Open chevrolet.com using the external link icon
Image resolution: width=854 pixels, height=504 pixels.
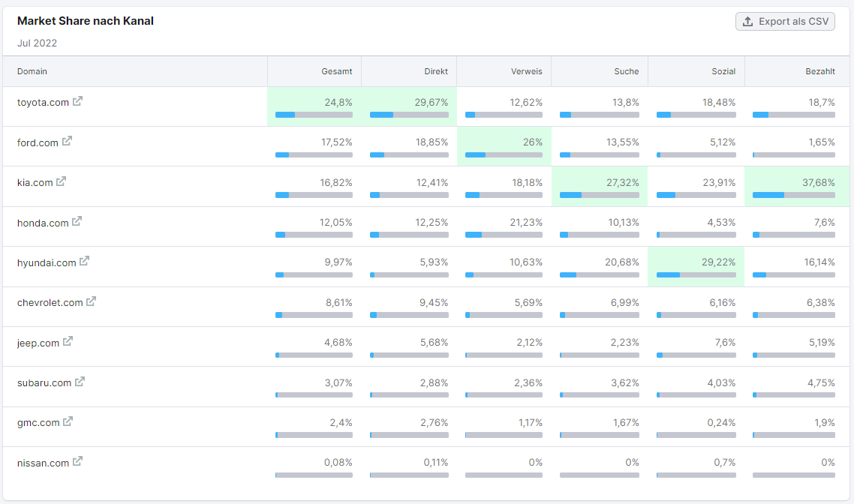click(x=92, y=302)
